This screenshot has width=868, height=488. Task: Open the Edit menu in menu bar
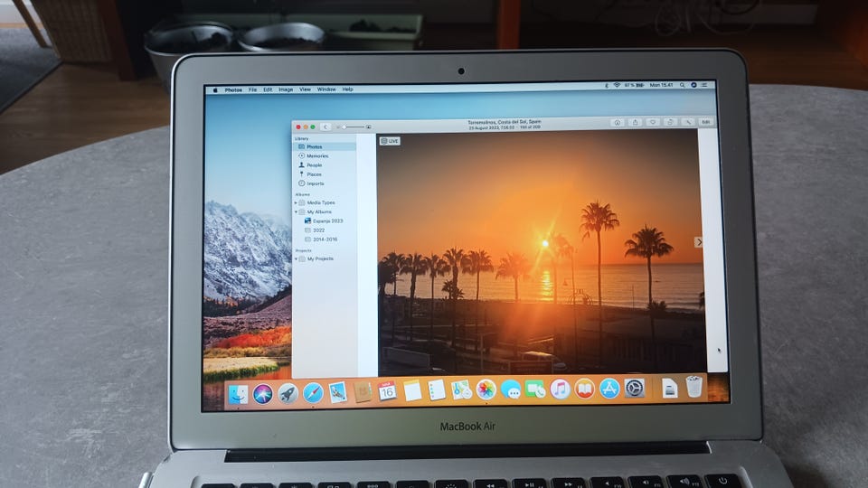(x=268, y=89)
